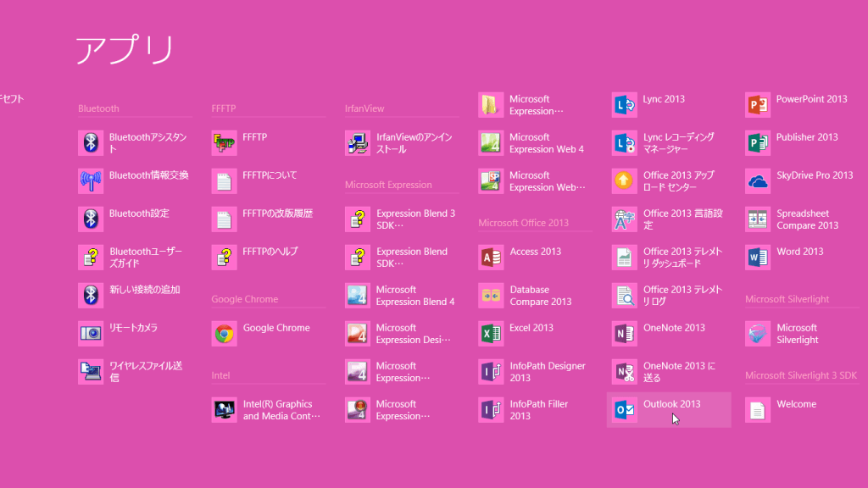Screen dimensions: 868x488
Task: Open Office 2013 言語設定 icon
Action: click(625, 219)
